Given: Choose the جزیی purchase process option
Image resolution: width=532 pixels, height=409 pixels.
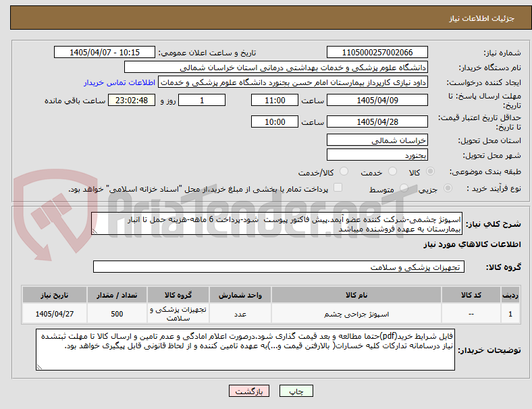Looking at the screenshot, I should tap(448, 188).
